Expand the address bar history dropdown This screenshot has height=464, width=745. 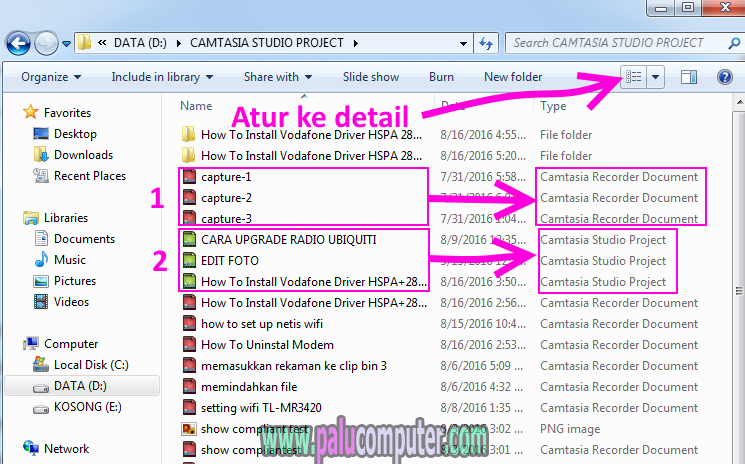click(463, 44)
